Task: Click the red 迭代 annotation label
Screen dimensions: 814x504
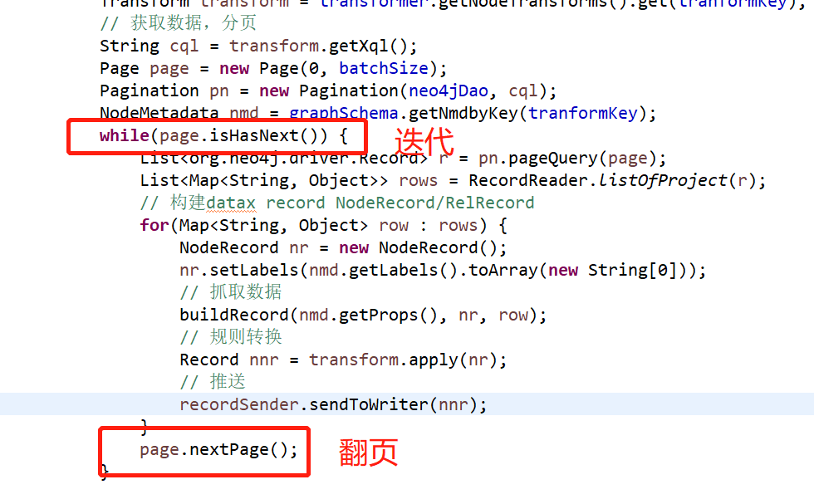Action: point(424,141)
